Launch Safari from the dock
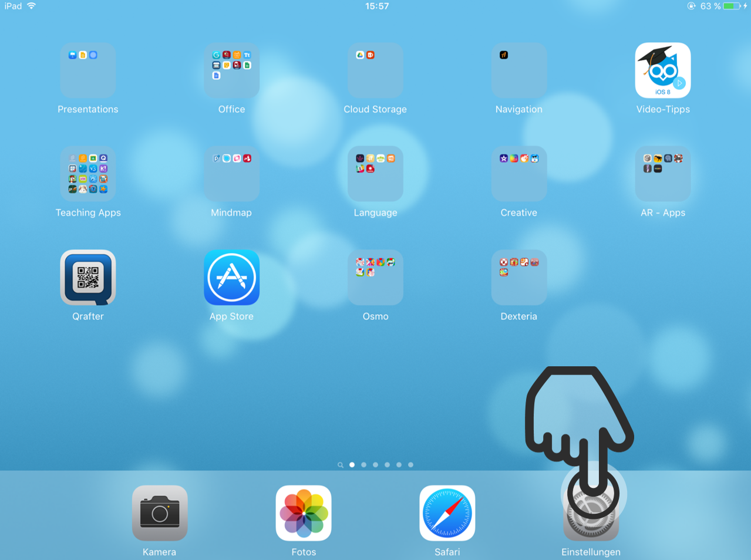The height and width of the screenshot is (560, 751). point(447,513)
